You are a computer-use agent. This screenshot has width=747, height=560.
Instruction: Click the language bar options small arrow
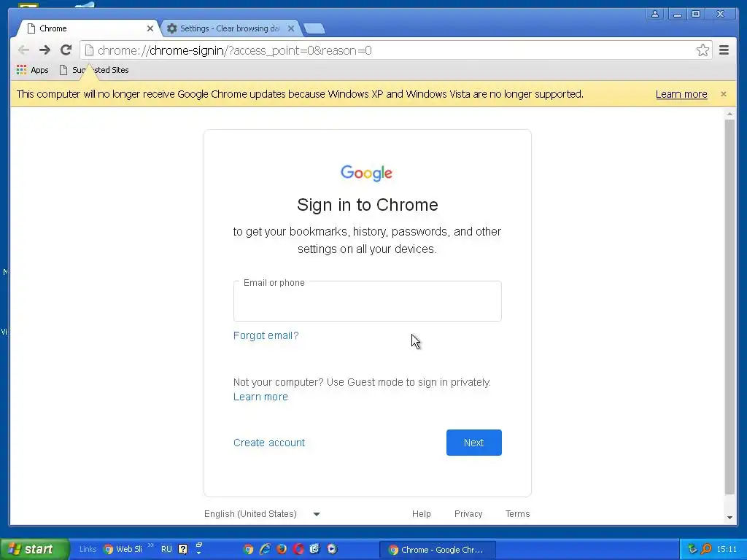199,553
